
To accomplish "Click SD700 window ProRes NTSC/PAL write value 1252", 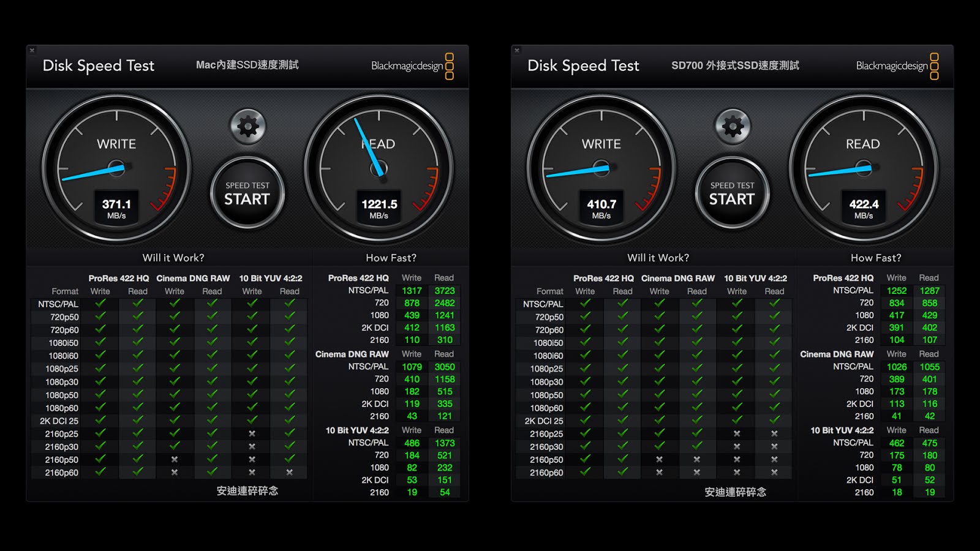I will tap(897, 291).
